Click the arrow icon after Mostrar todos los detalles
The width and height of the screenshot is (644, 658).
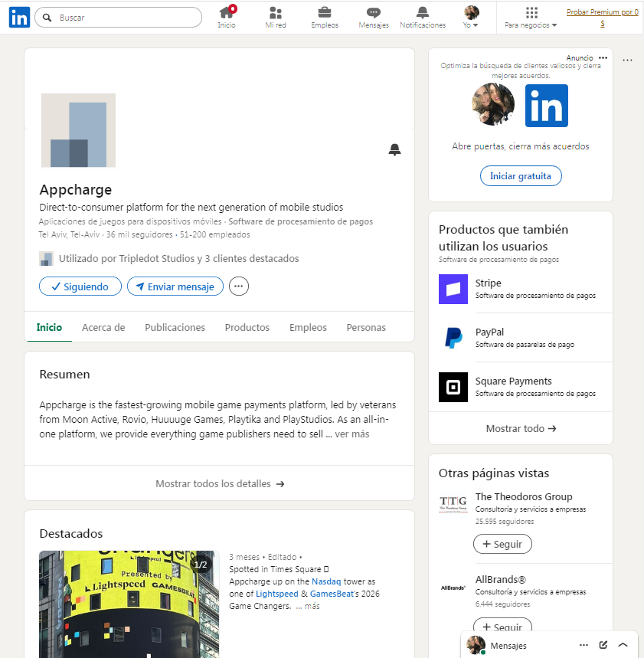coord(280,484)
